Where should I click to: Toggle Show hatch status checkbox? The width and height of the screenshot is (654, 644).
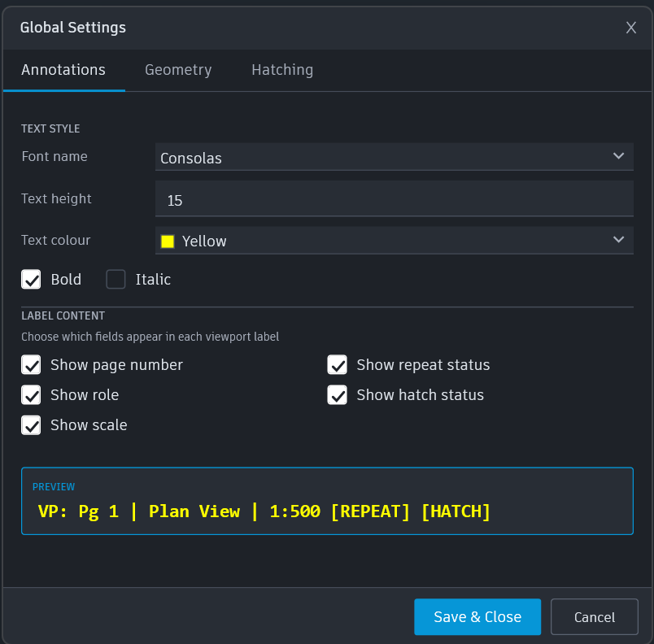pyautogui.click(x=337, y=395)
